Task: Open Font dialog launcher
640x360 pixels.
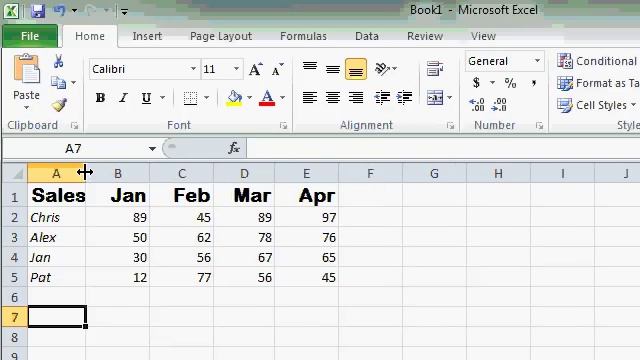Action: (283, 126)
